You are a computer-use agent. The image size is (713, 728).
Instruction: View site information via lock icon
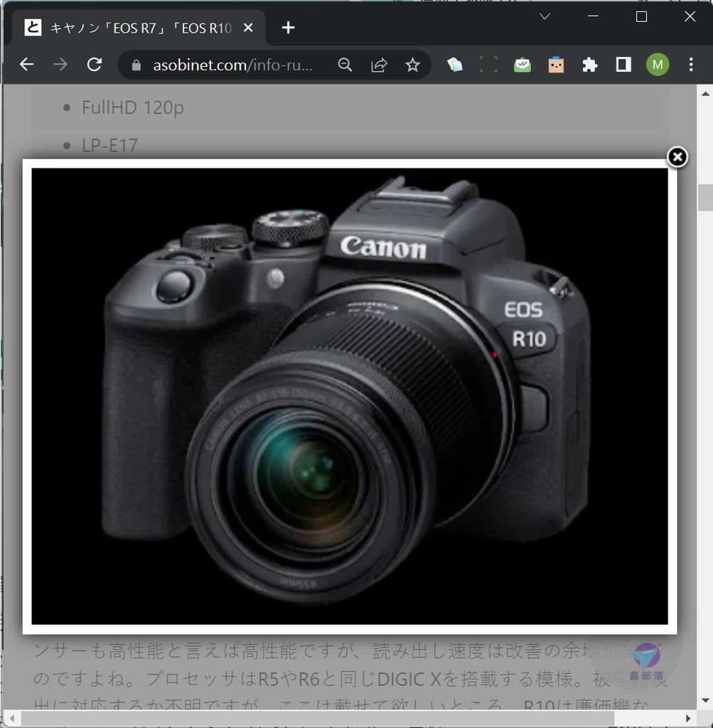point(136,65)
